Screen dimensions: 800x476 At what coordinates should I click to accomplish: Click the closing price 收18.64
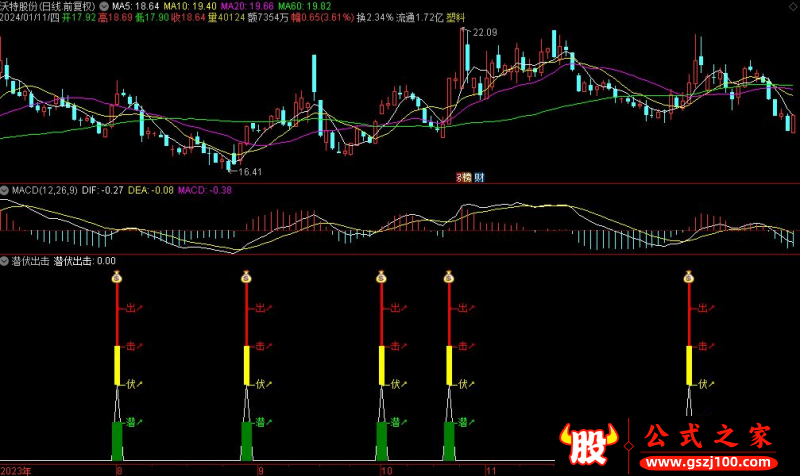pyautogui.click(x=188, y=18)
